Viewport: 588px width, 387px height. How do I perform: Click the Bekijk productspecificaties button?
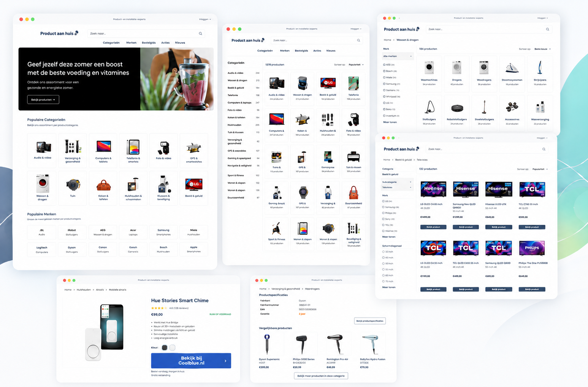coord(370,321)
